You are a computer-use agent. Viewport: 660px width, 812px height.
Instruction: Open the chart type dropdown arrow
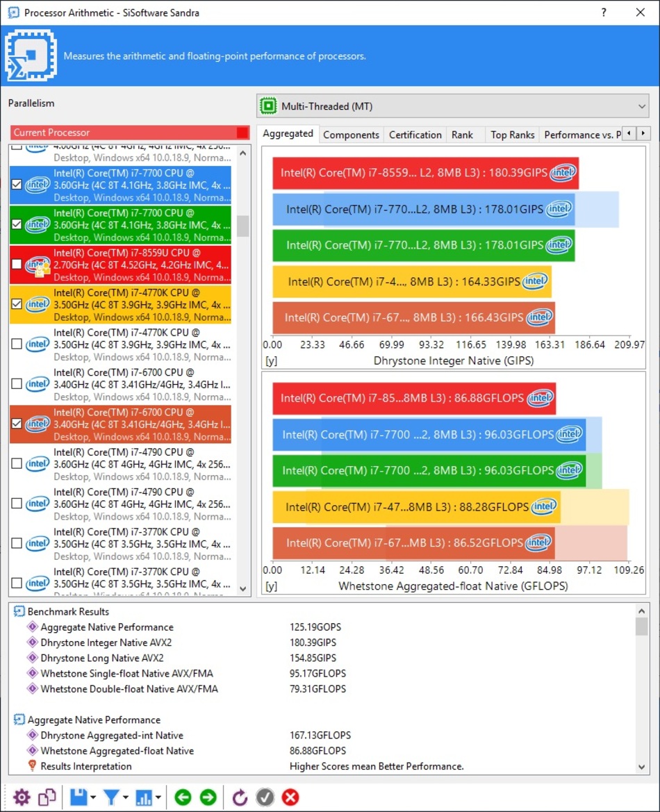(158, 797)
